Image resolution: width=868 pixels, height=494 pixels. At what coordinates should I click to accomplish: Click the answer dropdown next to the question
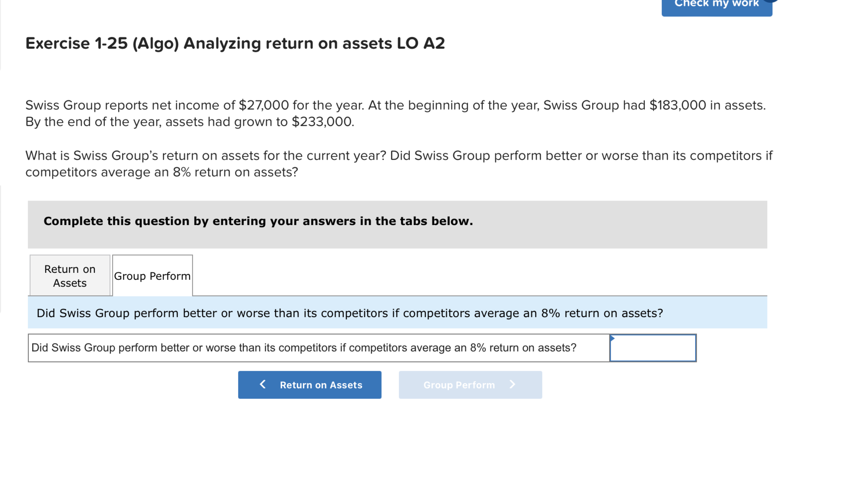653,348
